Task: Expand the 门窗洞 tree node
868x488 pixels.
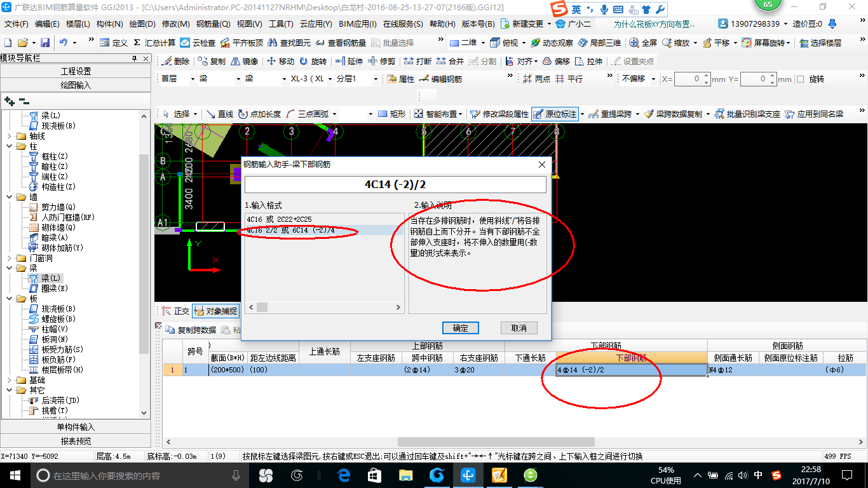Action: 10,258
